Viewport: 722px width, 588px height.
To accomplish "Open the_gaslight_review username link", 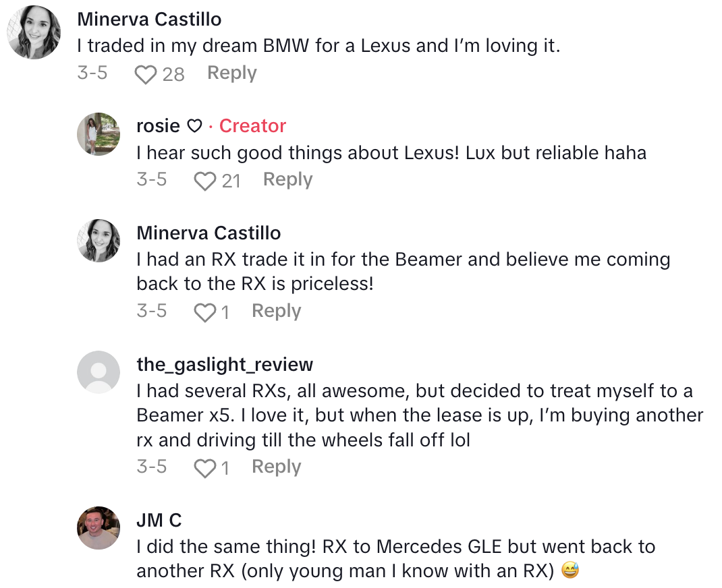I will pos(225,365).
